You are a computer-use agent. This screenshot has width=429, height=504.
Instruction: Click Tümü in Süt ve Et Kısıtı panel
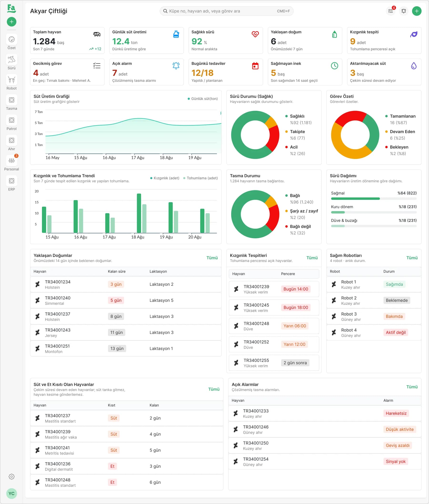pyautogui.click(x=214, y=389)
